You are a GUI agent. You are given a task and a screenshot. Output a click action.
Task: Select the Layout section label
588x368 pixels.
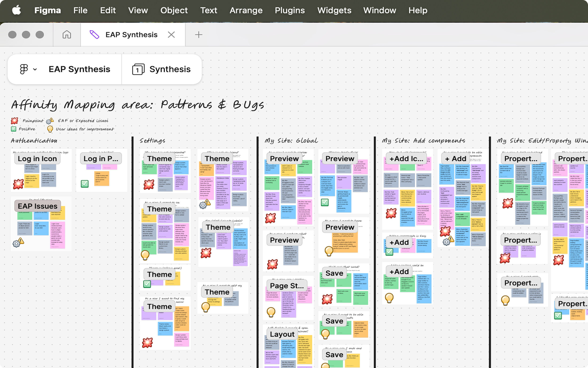tap(282, 334)
